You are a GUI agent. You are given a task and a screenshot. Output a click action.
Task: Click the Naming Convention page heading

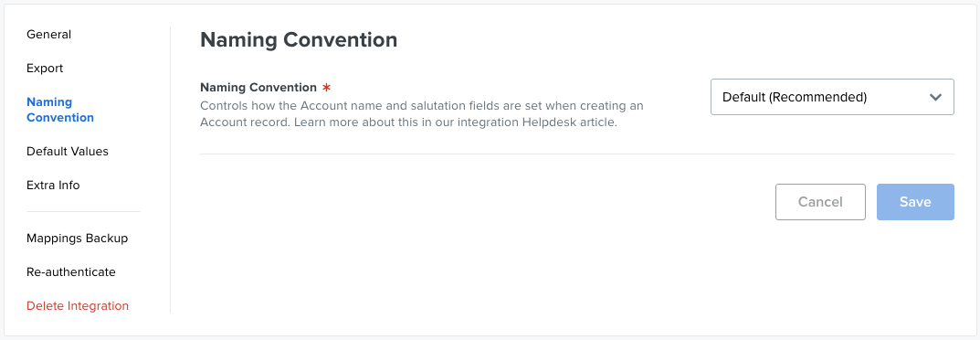point(299,40)
